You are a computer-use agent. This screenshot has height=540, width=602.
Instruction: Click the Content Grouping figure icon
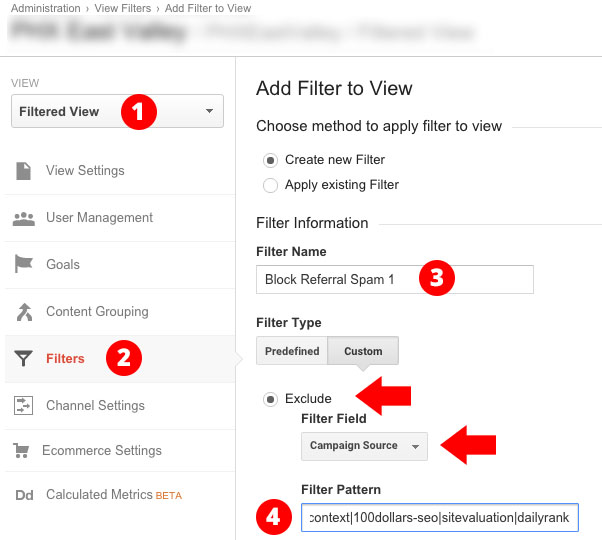[24, 312]
